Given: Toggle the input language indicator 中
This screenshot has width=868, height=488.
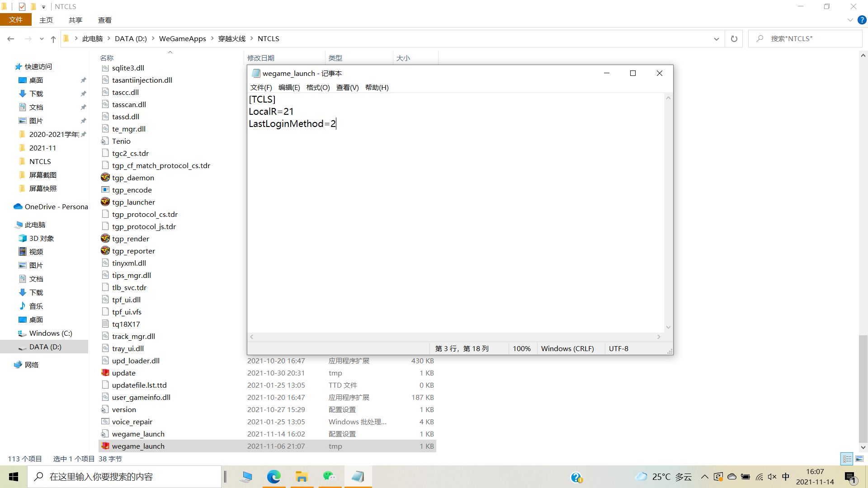Looking at the screenshot, I should pos(786,477).
